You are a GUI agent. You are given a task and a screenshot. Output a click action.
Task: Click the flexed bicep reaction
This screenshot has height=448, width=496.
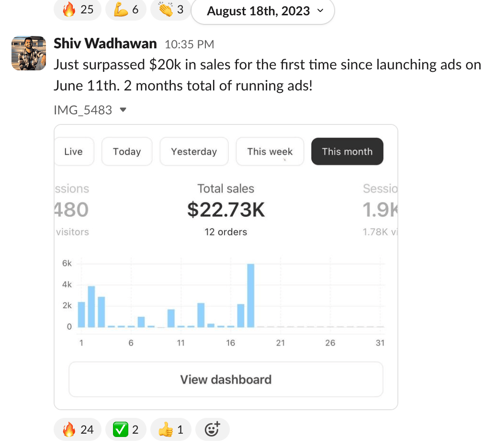125,9
